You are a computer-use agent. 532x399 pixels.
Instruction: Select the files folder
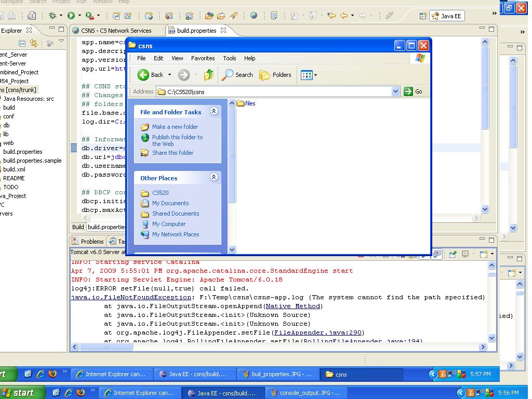pyautogui.click(x=246, y=103)
